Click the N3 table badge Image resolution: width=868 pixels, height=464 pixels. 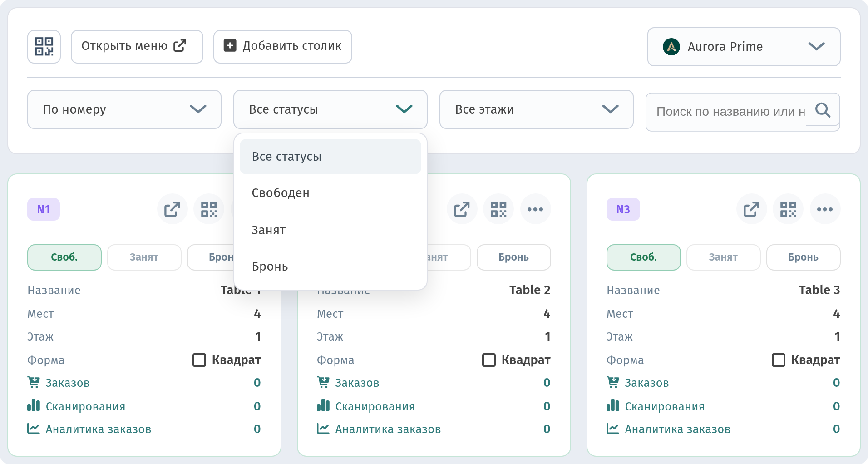pyautogui.click(x=623, y=209)
